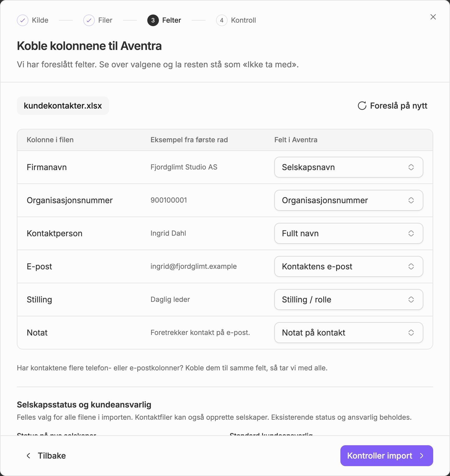Open the Kontaktens e-post dropdown

click(349, 266)
